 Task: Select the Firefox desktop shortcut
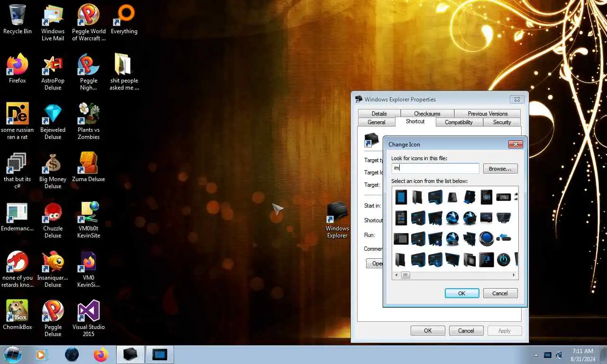(18, 69)
